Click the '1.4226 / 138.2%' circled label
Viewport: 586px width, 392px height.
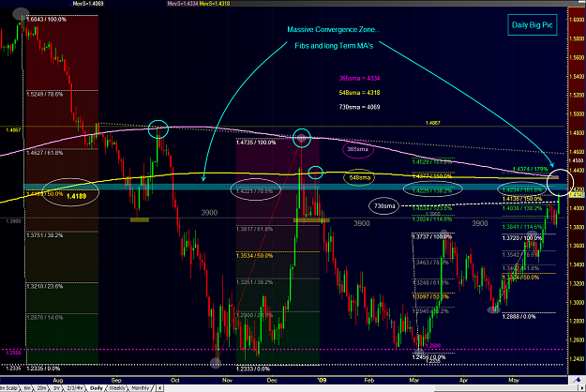(x=432, y=191)
